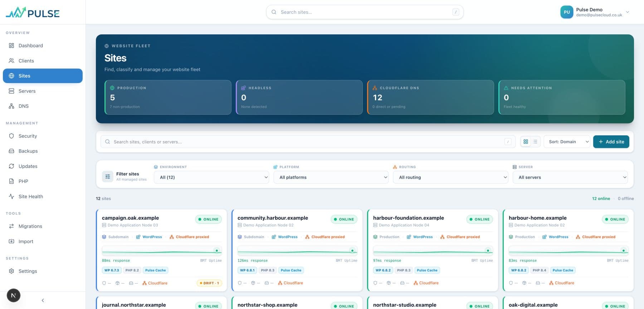Switch to grid view

(526, 142)
